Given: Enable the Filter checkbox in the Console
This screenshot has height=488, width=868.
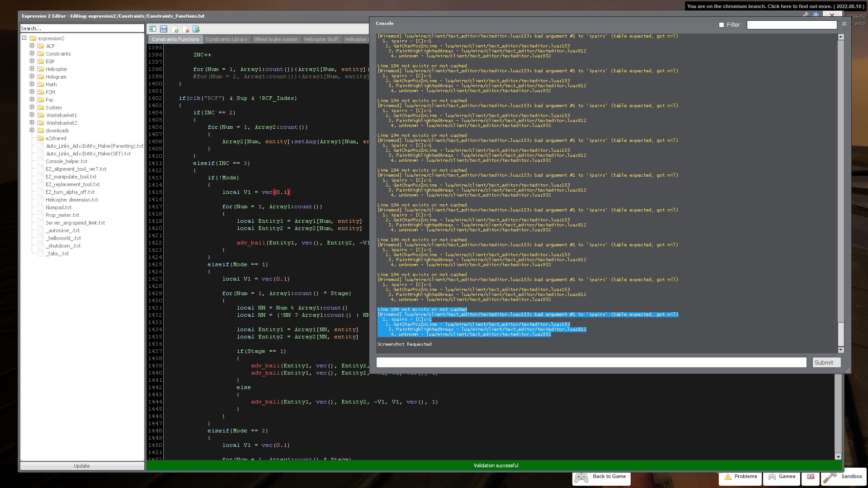Looking at the screenshot, I should coord(722,25).
